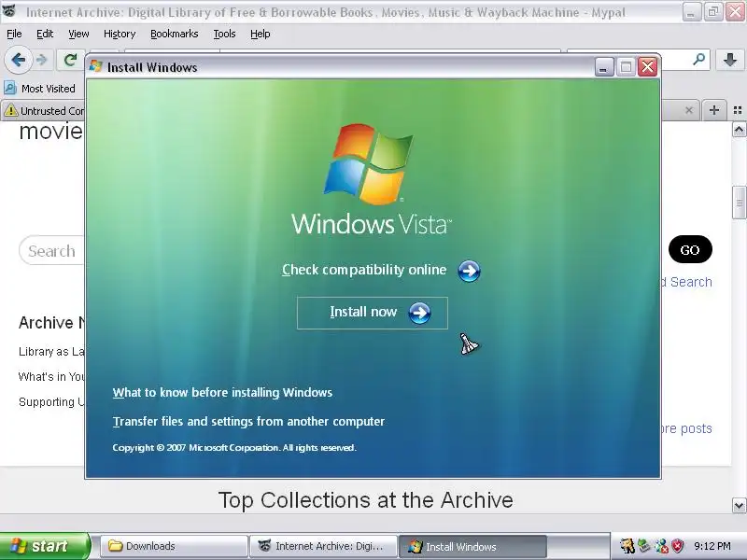Select the Untrusted Connection tab
The height and width of the screenshot is (560, 747).
pyautogui.click(x=43, y=111)
